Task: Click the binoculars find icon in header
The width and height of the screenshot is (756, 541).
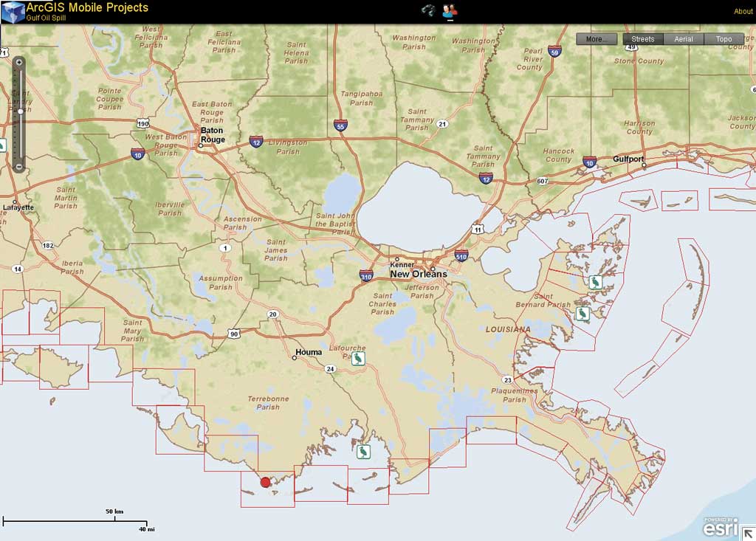Action: (427, 10)
